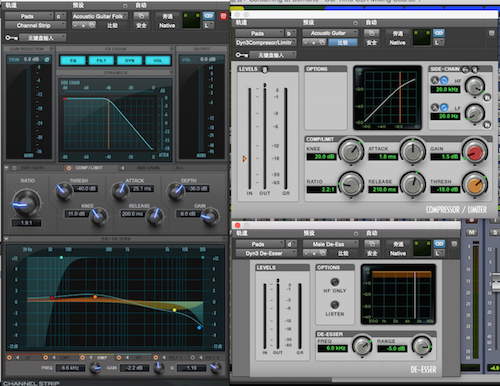Collapse the dynamics section triangle beside EXP/GATE
The image size is (500, 386).
(6, 168)
